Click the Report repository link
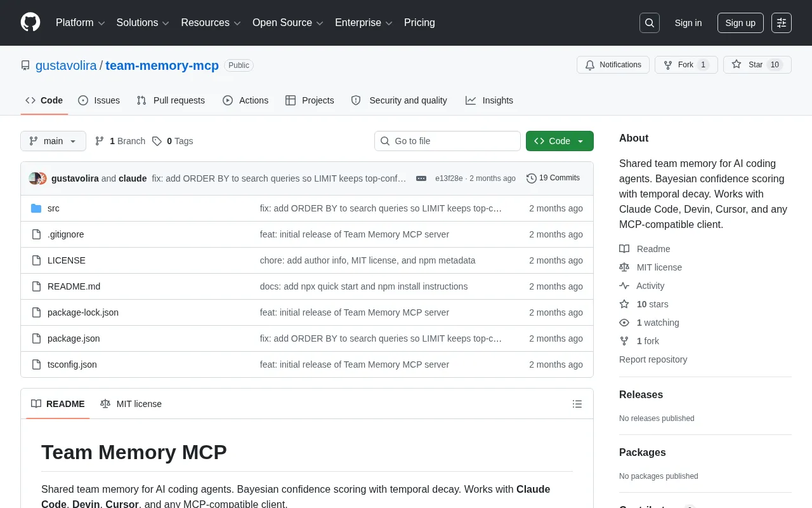 click(x=653, y=359)
